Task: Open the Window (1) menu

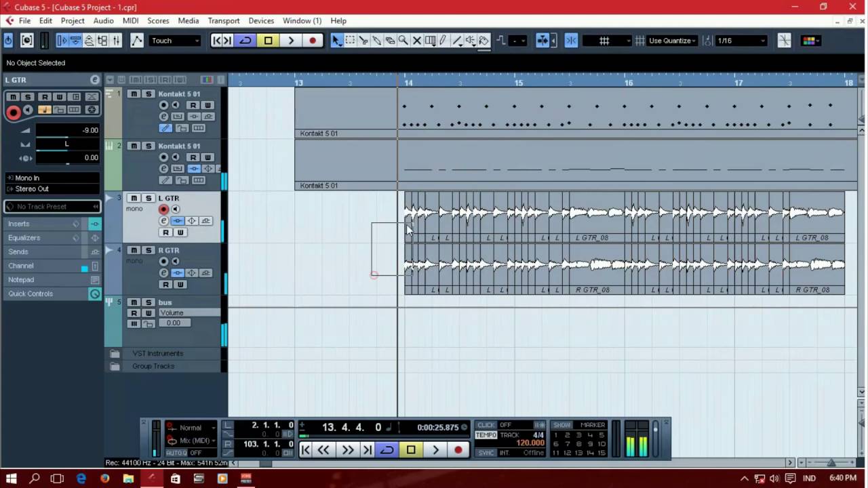Action: coord(302,21)
